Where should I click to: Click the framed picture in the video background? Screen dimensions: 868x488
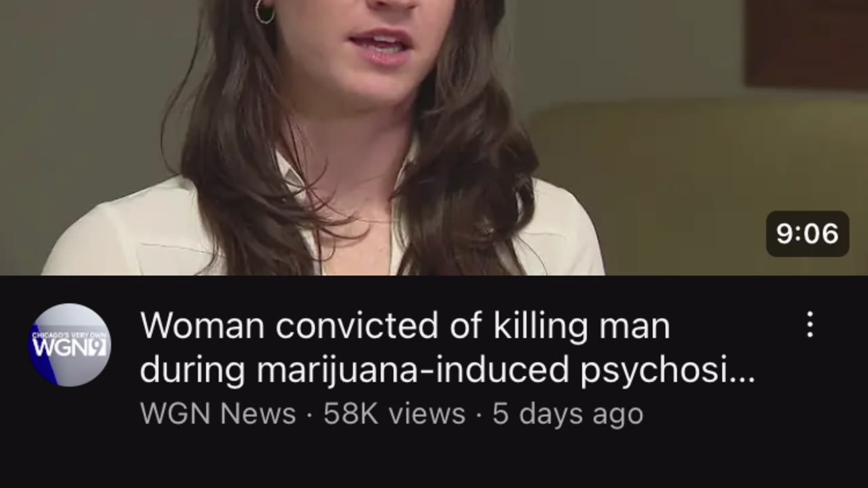pos(806,43)
